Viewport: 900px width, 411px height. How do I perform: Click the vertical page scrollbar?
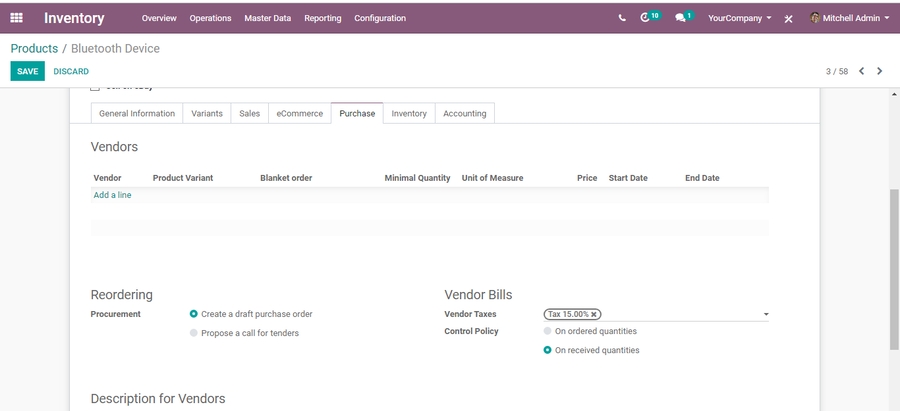tap(894, 268)
